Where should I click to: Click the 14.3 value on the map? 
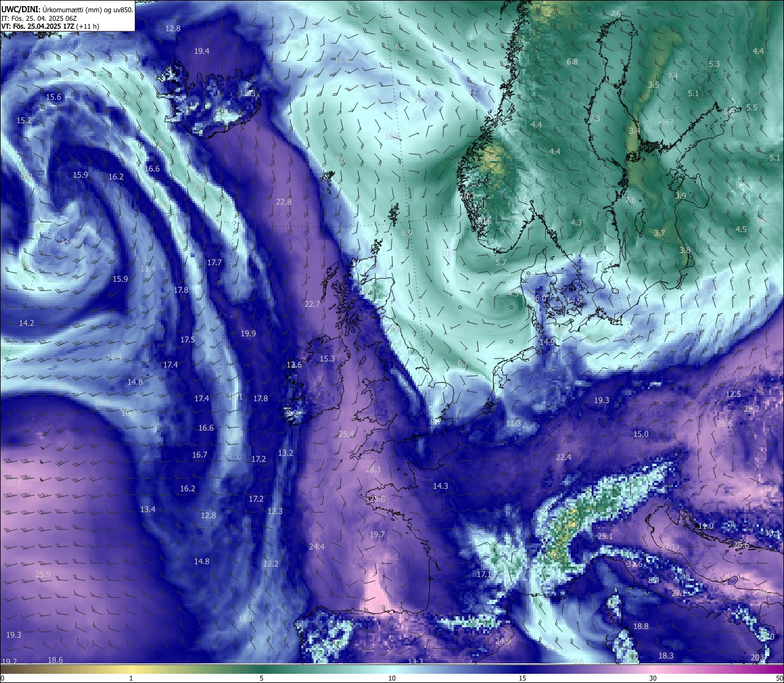tap(440, 486)
